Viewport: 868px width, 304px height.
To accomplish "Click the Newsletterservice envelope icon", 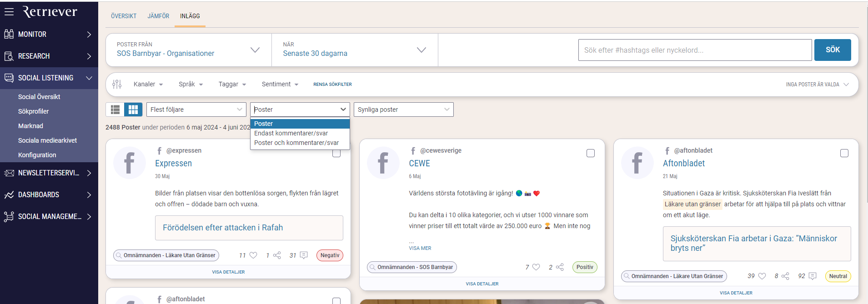I will (9, 173).
